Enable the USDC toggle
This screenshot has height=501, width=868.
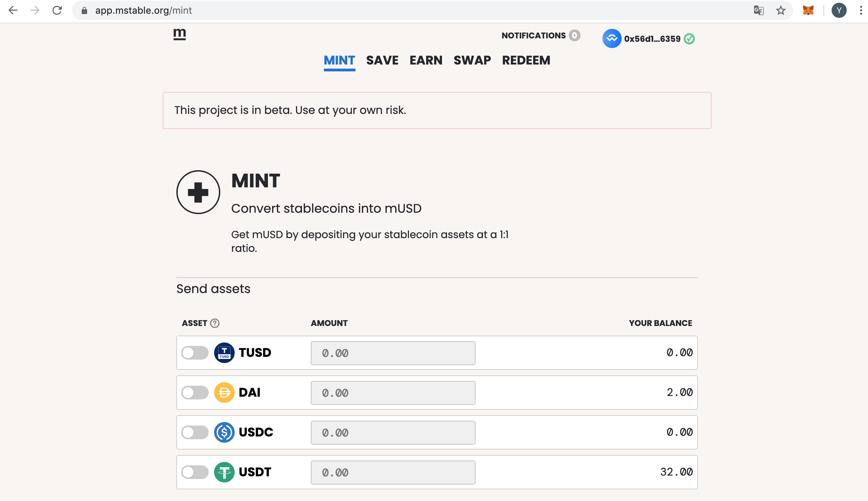(x=195, y=432)
